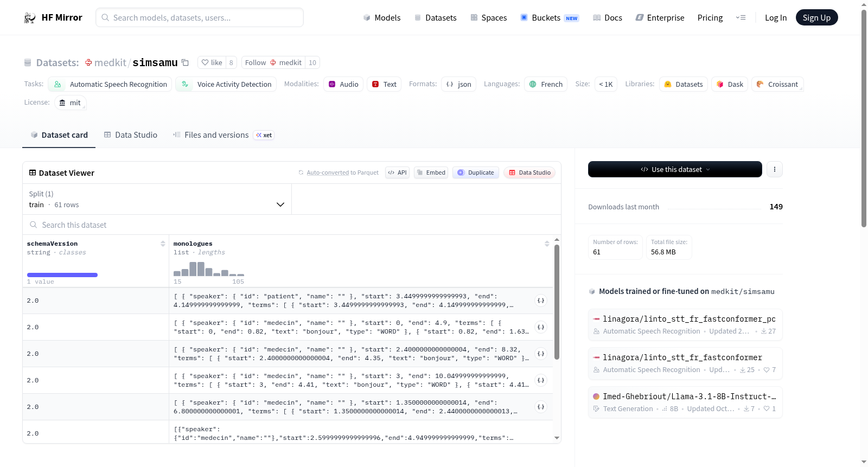This screenshot has width=868, height=467.
Task: Focus the search models, datasets, users field
Action: (x=200, y=17)
